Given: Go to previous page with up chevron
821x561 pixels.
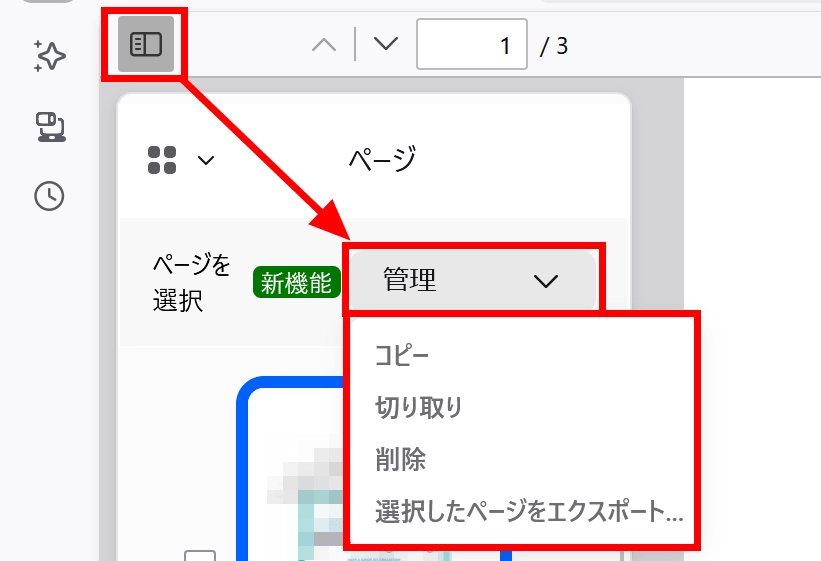Looking at the screenshot, I should click(x=324, y=45).
